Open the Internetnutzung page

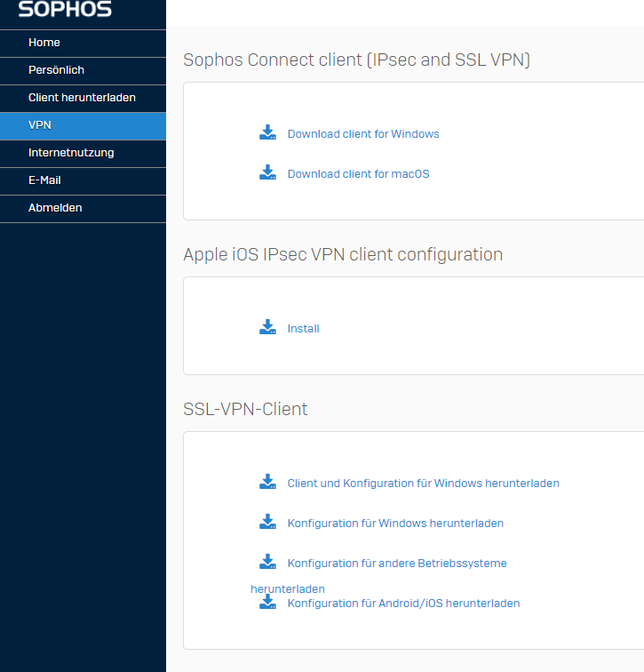71,153
